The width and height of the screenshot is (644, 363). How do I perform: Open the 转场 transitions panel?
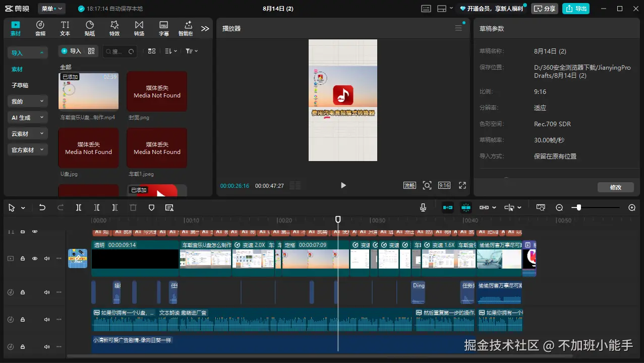[139, 28]
